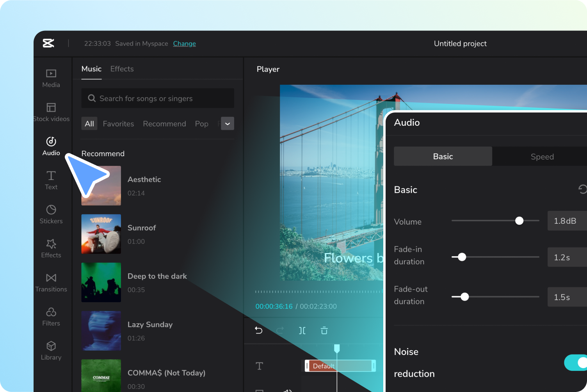Open Stock videos from sidebar
The height and width of the screenshot is (392, 587).
pos(51,112)
